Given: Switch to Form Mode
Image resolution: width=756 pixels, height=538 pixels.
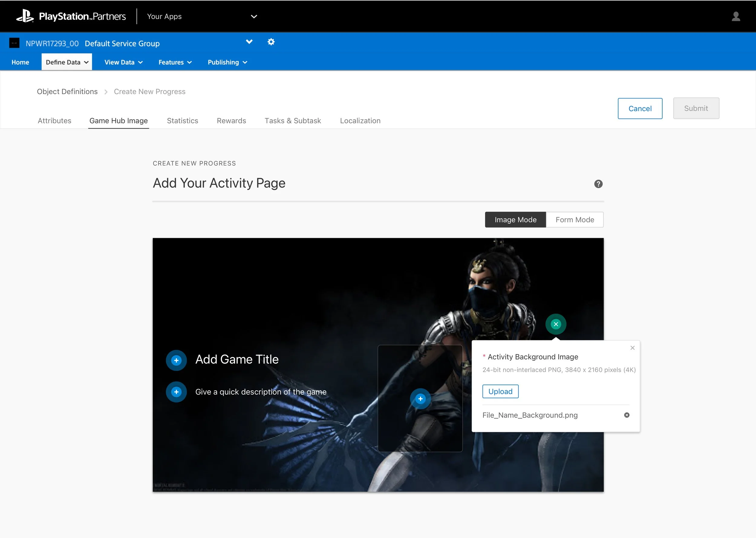Looking at the screenshot, I should click(574, 220).
